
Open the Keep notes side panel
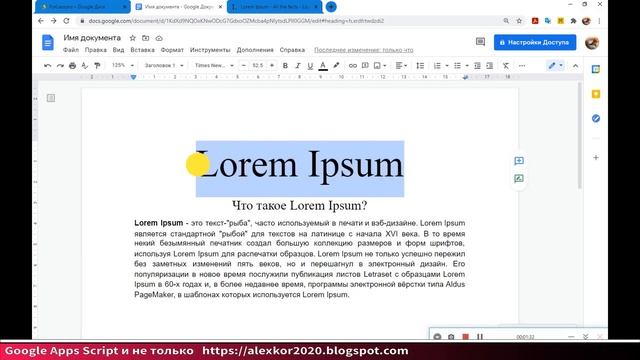coord(596,94)
